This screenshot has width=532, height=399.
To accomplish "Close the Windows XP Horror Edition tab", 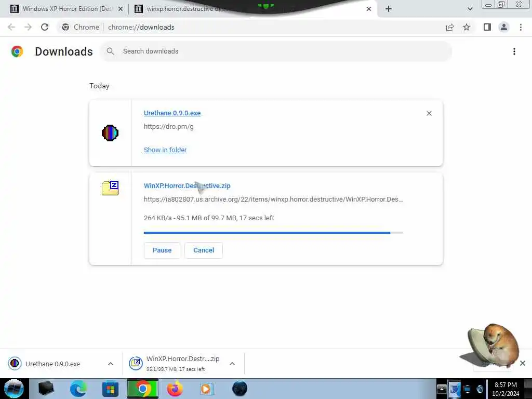I will (x=121, y=9).
